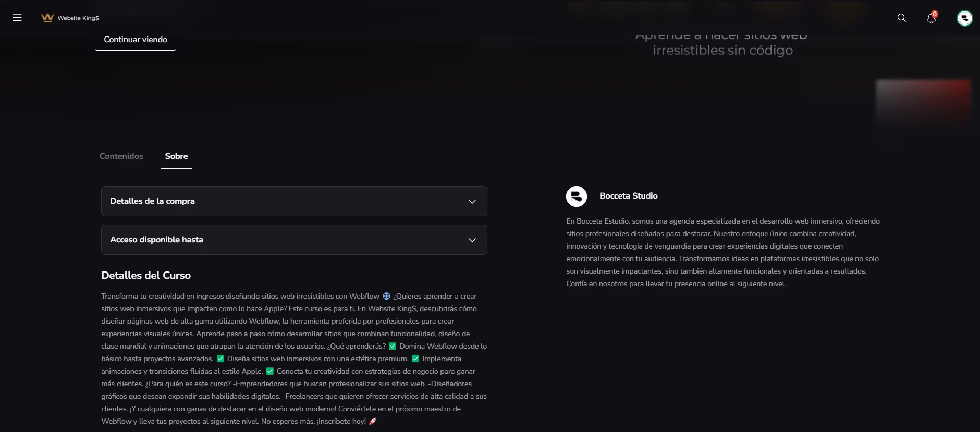The width and height of the screenshot is (980, 432).
Task: Open the hamburger navigation menu
Action: point(17,18)
